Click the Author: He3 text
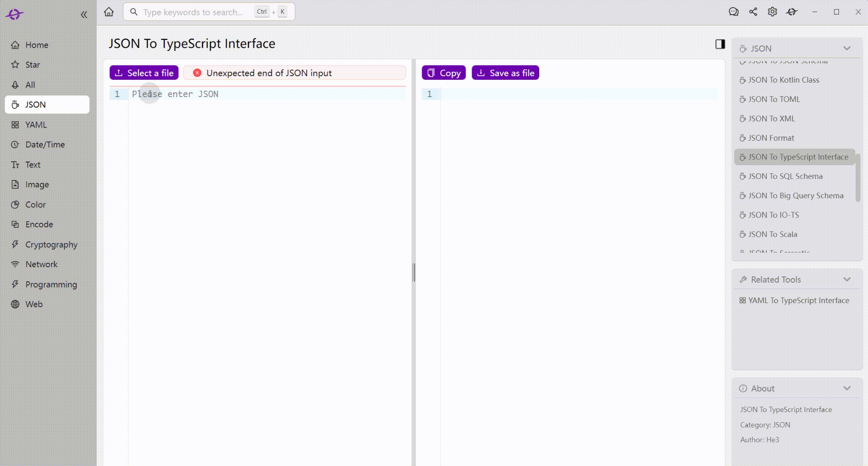The width and height of the screenshot is (868, 466). point(760,440)
